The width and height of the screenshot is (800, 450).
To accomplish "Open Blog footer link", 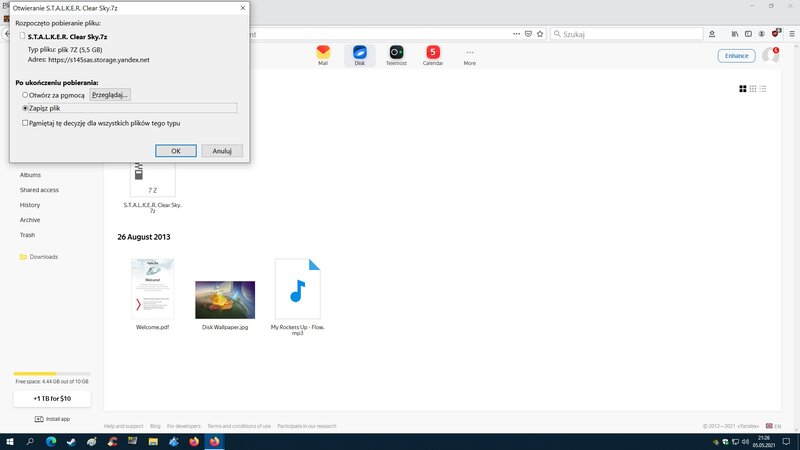I will point(155,426).
